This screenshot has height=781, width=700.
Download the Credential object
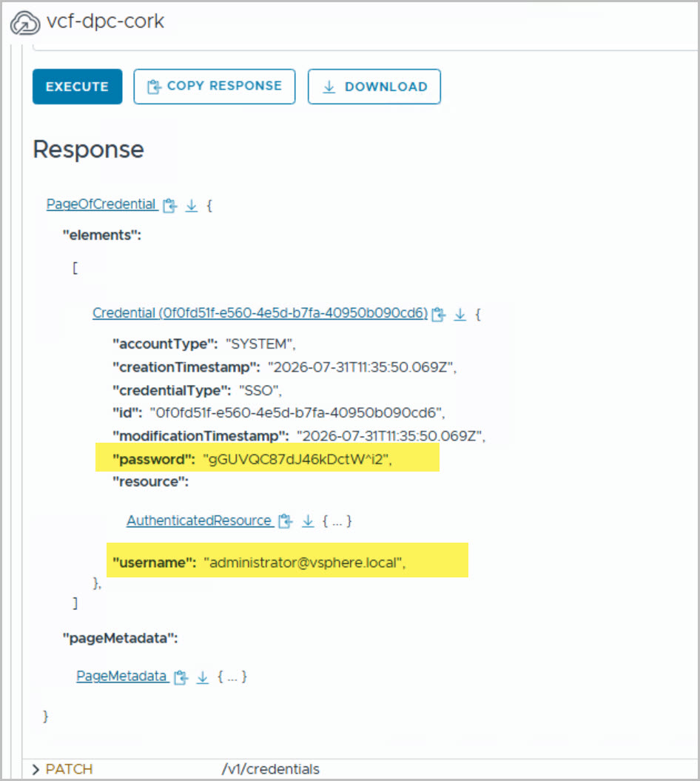coord(460,315)
